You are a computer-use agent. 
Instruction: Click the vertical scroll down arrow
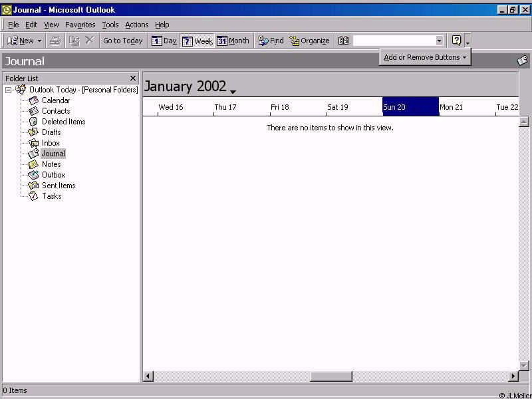pos(524,366)
